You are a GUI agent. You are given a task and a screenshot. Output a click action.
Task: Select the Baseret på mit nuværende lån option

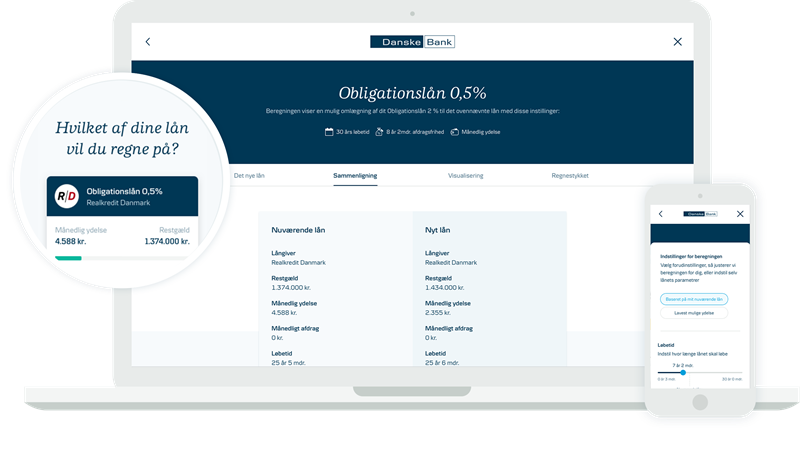[694, 299]
